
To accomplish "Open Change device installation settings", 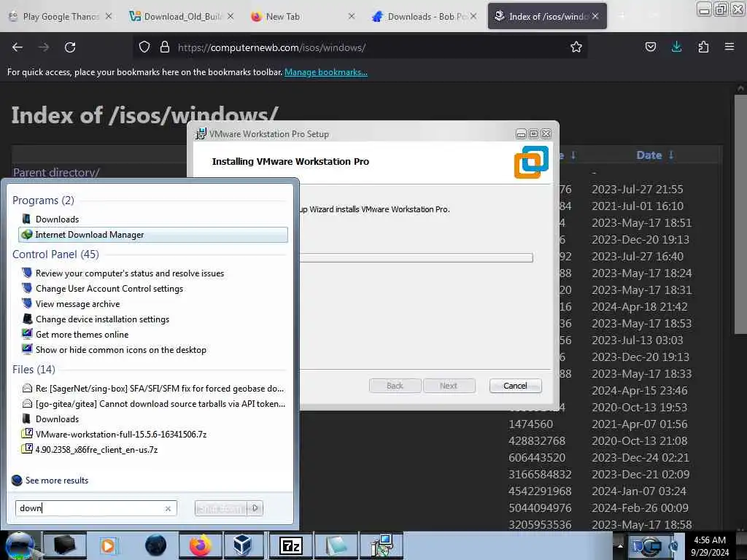I will pyautogui.click(x=102, y=319).
